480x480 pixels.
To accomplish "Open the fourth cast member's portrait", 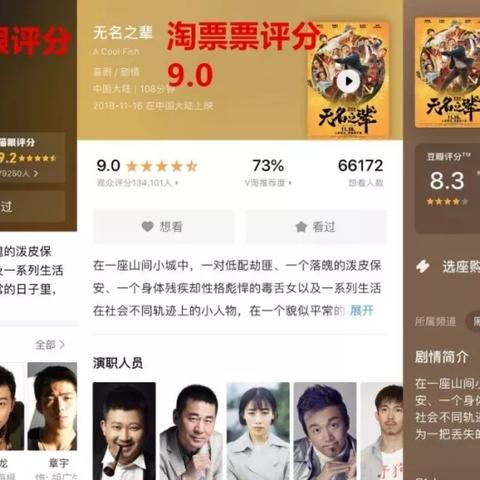I will [x=325, y=431].
